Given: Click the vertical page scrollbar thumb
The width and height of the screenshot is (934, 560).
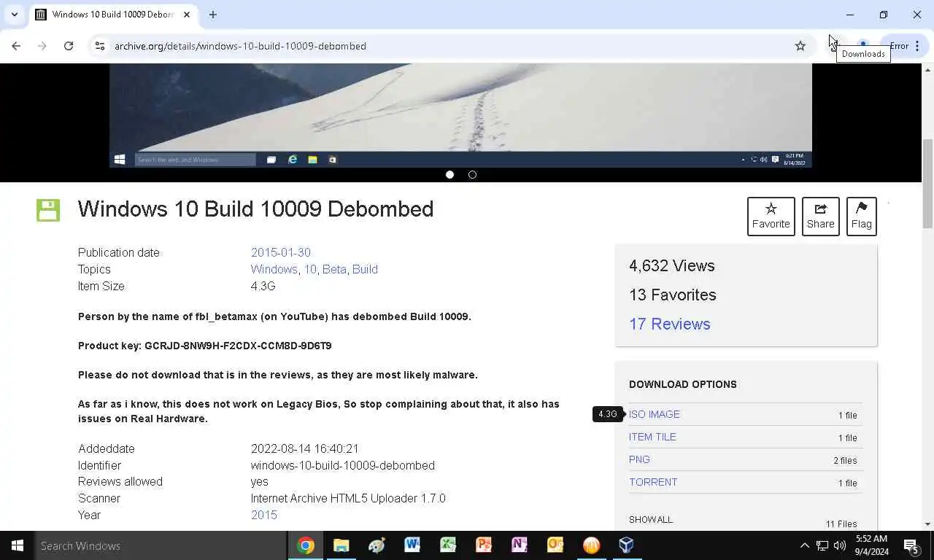Looking at the screenshot, I should [927, 184].
